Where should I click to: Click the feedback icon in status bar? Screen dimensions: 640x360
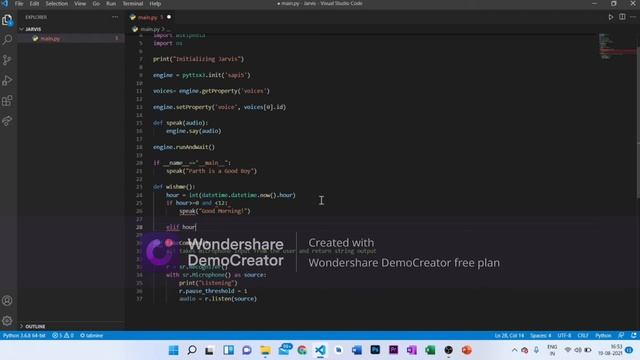point(621,336)
